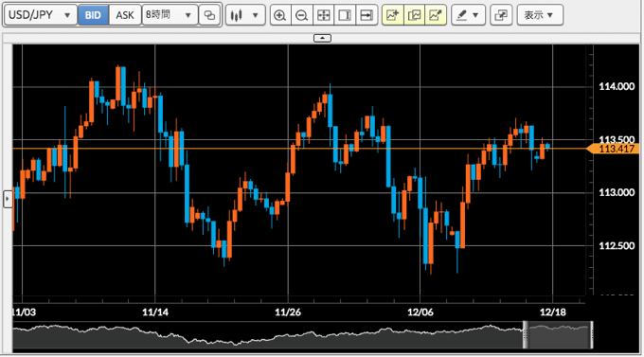Click the detach chart window icon
The height and width of the screenshot is (357, 644).
click(x=501, y=15)
